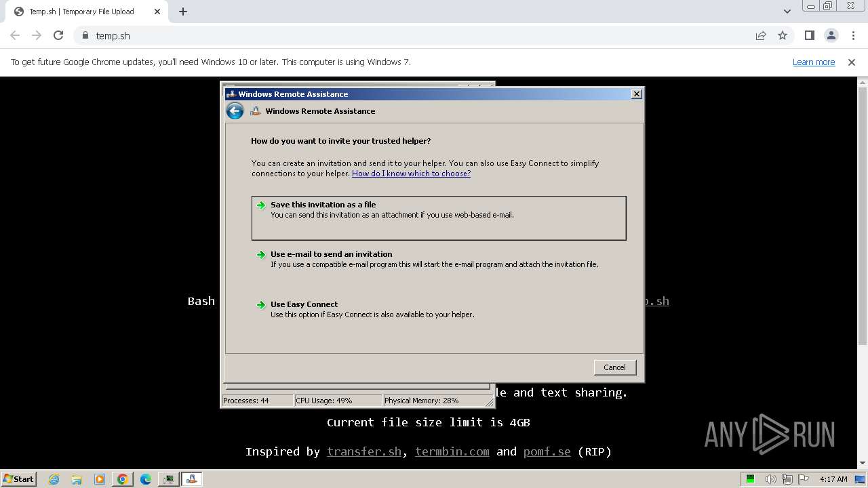Viewport: 868px width, 488px height.
Task: Minimize the Chrome window
Action: coord(810,6)
